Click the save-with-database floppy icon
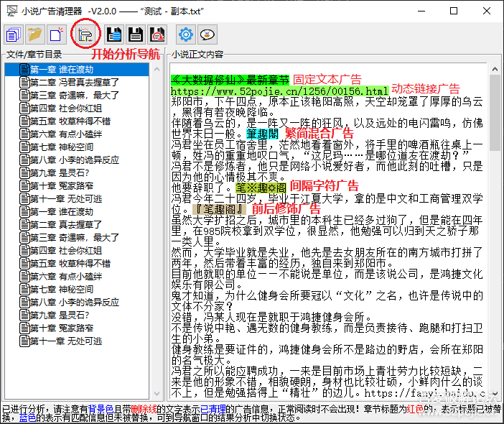504x424 pixels. click(114, 34)
